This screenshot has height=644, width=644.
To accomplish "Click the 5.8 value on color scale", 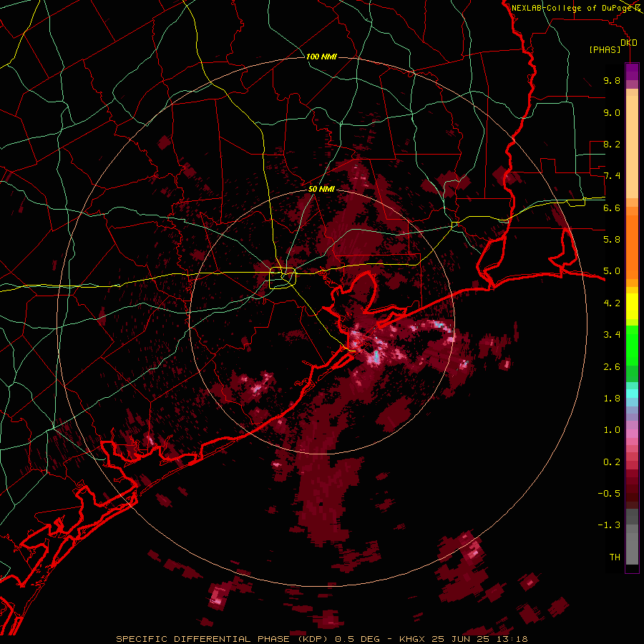I will point(612,240).
